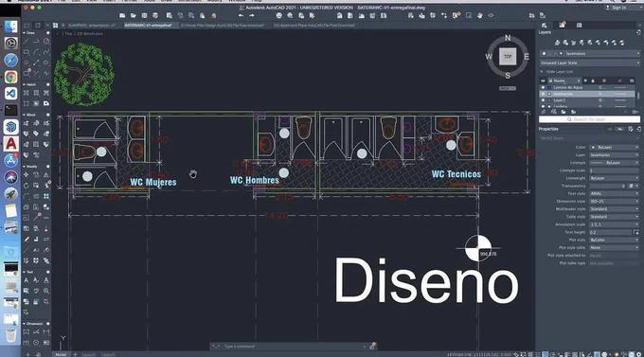
Task: Click the Redo arrow in toolbar
Action: click(252, 15)
